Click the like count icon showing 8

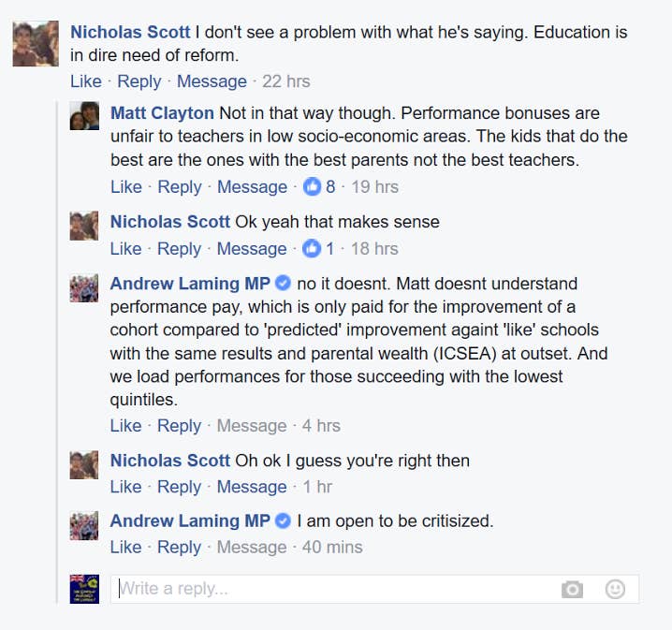point(312,187)
